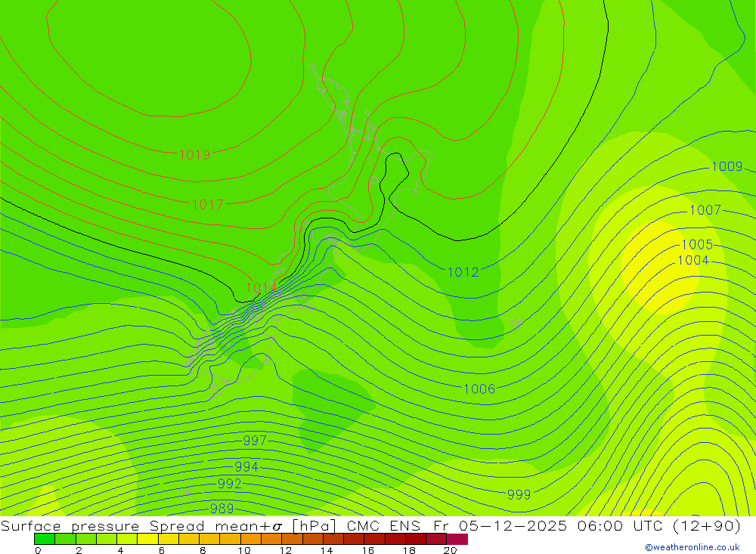Click the 994 contour label
This screenshot has height=554, width=756.
pyautogui.click(x=246, y=467)
